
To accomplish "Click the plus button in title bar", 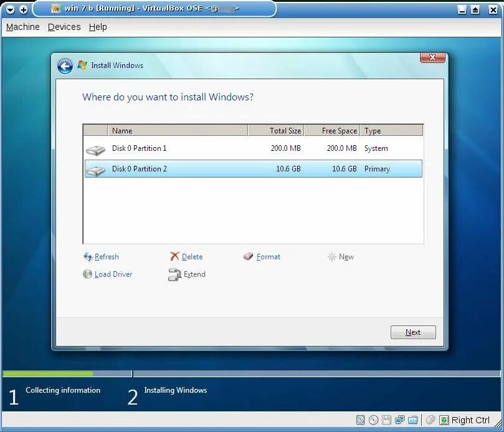I will tap(24, 9).
